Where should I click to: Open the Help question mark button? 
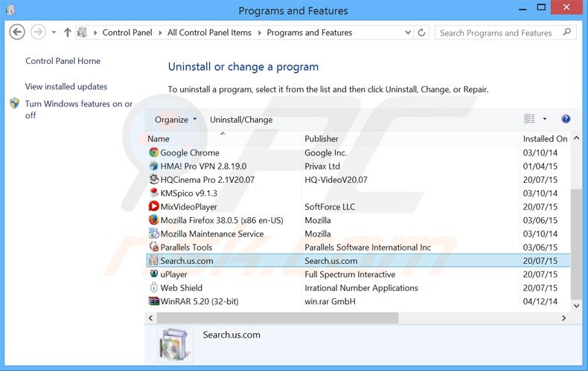(566, 119)
